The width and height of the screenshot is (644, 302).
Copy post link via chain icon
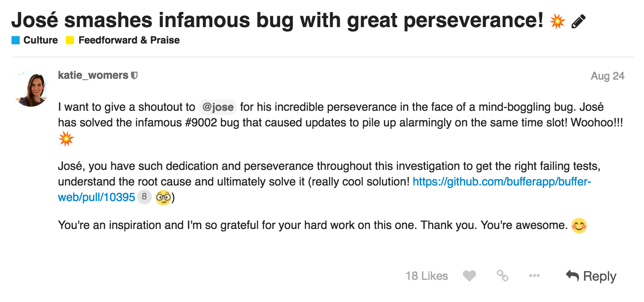(x=502, y=276)
